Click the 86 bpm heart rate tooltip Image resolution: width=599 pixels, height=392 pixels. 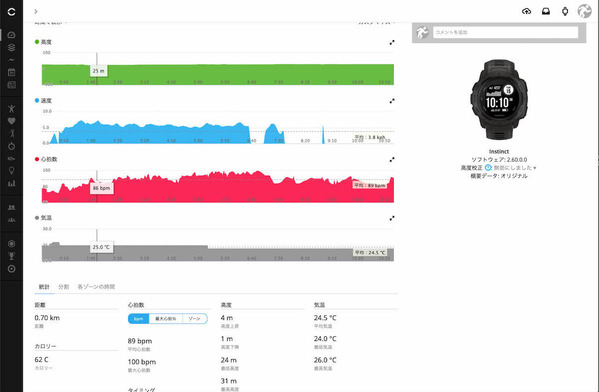coord(101,188)
